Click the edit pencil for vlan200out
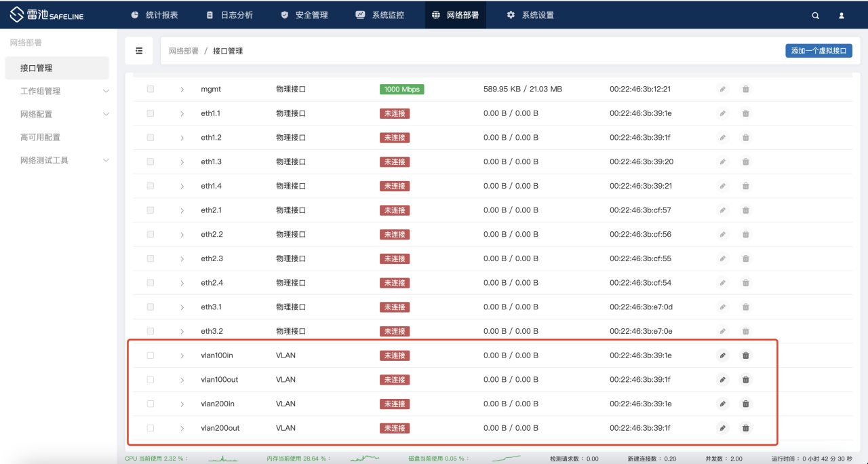 pos(723,428)
